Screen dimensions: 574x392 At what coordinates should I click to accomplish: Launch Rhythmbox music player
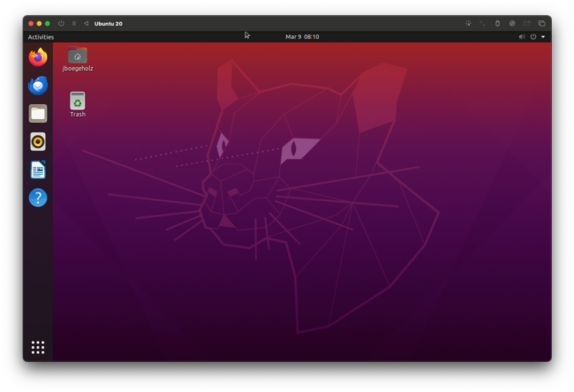[38, 141]
